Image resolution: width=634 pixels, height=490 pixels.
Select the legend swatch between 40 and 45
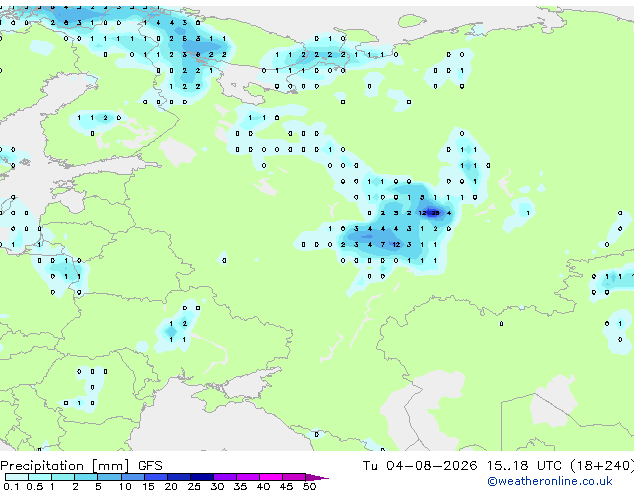click(271, 477)
